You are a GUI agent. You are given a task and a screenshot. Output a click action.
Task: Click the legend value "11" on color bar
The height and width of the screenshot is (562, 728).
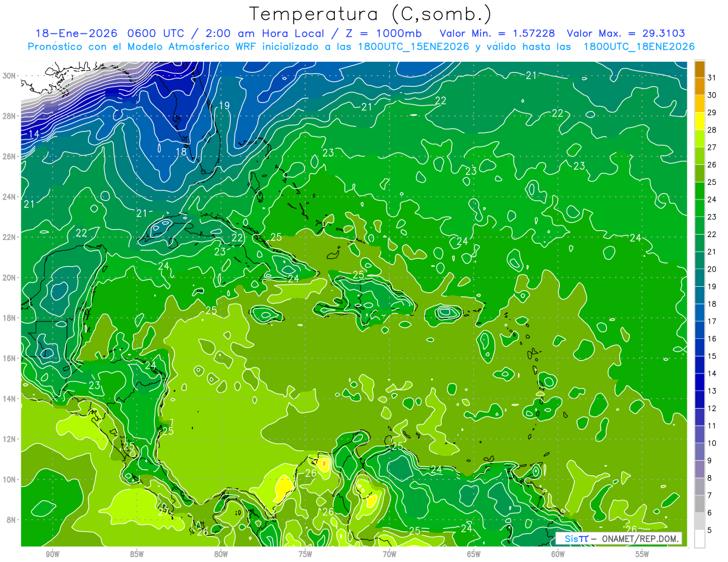(x=712, y=426)
